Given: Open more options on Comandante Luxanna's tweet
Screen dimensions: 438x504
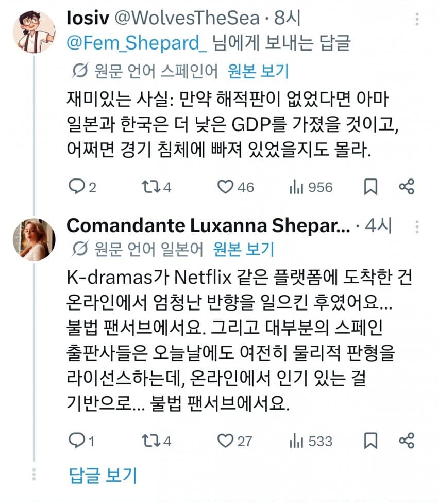Looking at the screenshot, I should pos(417,227).
